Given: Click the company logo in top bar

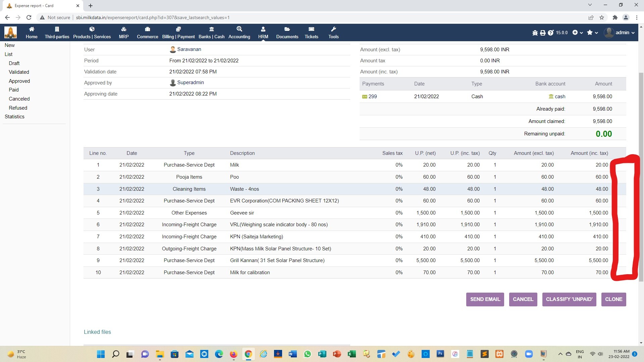Looking at the screenshot, I should tap(10, 33).
